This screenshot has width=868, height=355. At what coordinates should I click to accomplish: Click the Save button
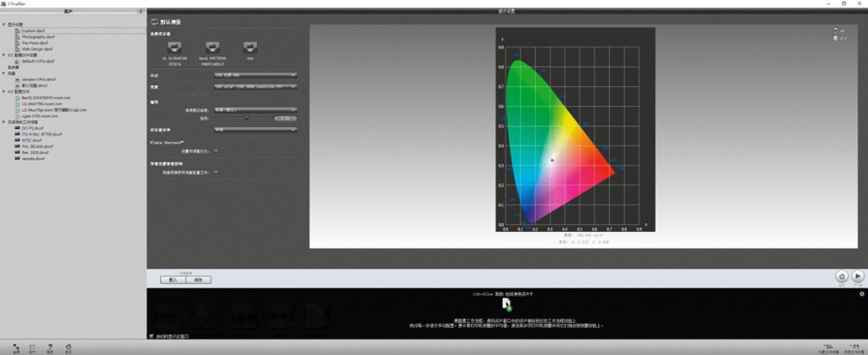[x=199, y=280]
